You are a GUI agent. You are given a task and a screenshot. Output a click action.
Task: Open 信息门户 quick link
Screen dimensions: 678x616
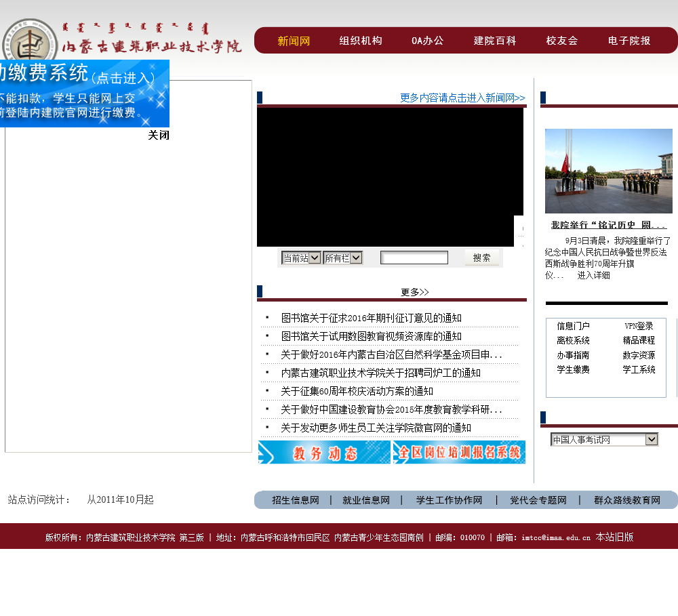click(x=573, y=326)
